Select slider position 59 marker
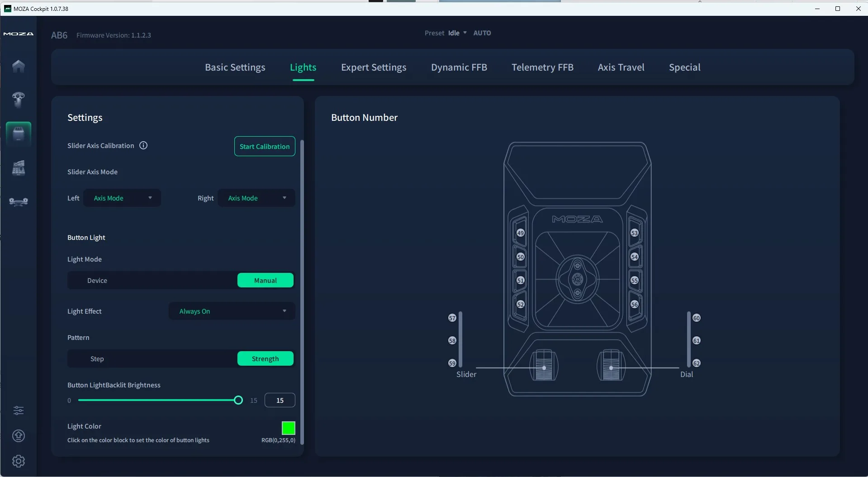Image resolution: width=868 pixels, height=477 pixels. pos(452,363)
